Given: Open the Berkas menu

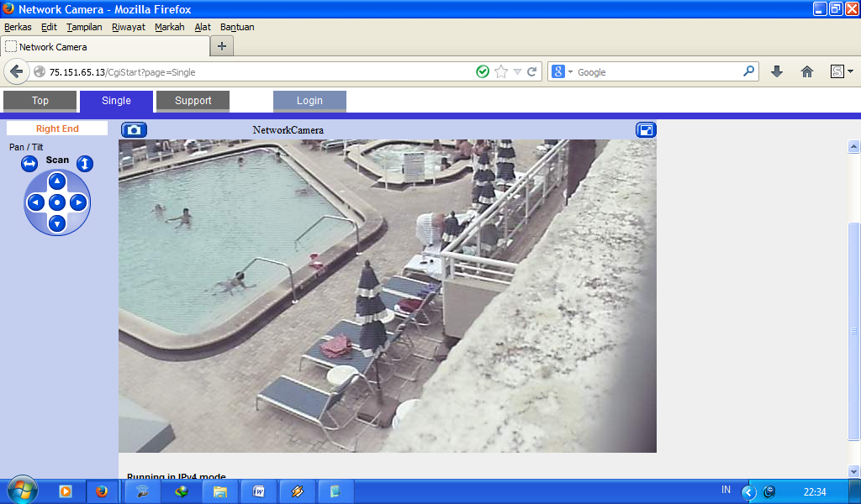Looking at the screenshot, I should tap(18, 27).
